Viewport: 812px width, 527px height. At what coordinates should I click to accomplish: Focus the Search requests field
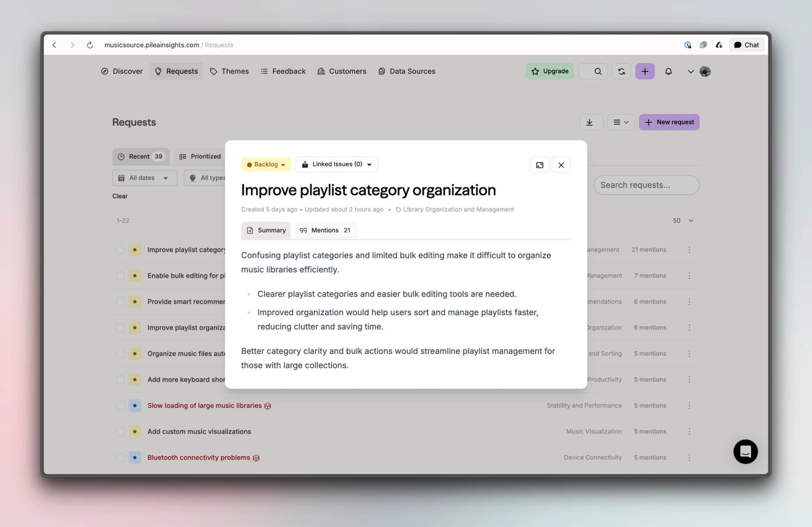(646, 185)
